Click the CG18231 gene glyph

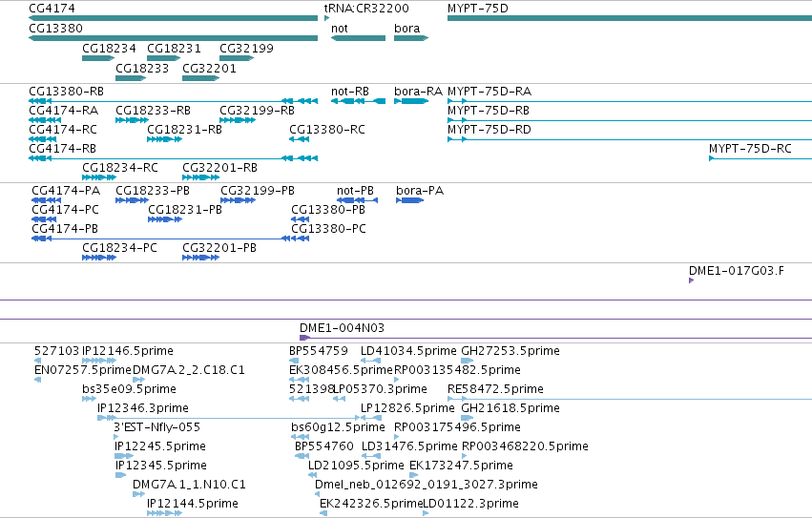click(164, 58)
